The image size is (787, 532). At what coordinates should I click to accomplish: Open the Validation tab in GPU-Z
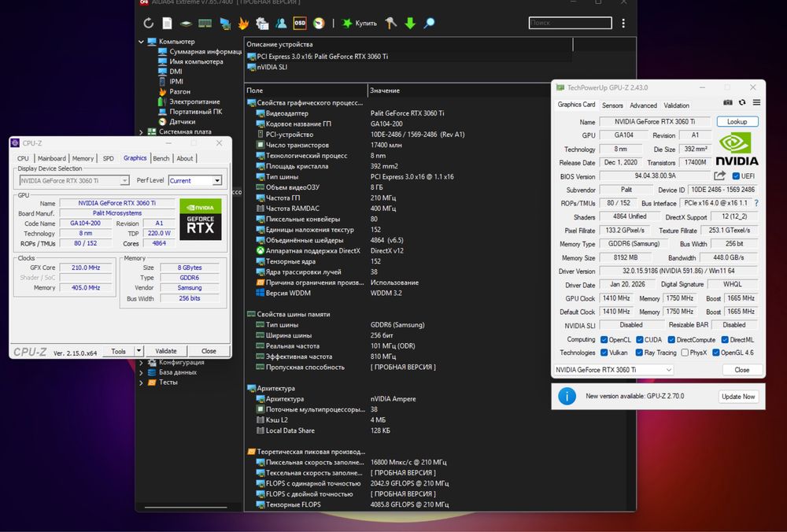(x=676, y=105)
